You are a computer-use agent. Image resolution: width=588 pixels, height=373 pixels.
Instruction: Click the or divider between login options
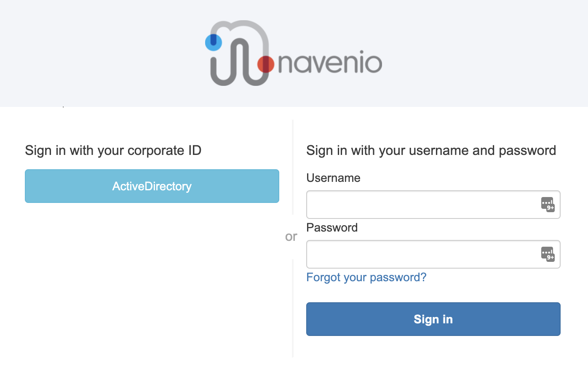(291, 237)
